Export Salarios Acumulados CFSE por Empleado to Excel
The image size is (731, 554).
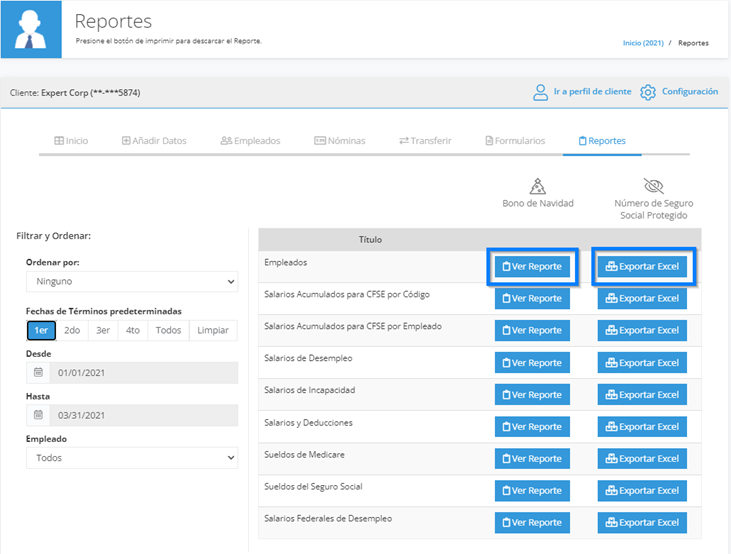click(642, 330)
